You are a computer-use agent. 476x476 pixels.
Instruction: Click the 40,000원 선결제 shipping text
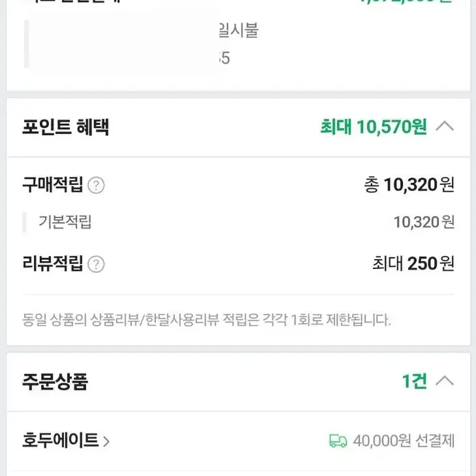tap(404, 441)
